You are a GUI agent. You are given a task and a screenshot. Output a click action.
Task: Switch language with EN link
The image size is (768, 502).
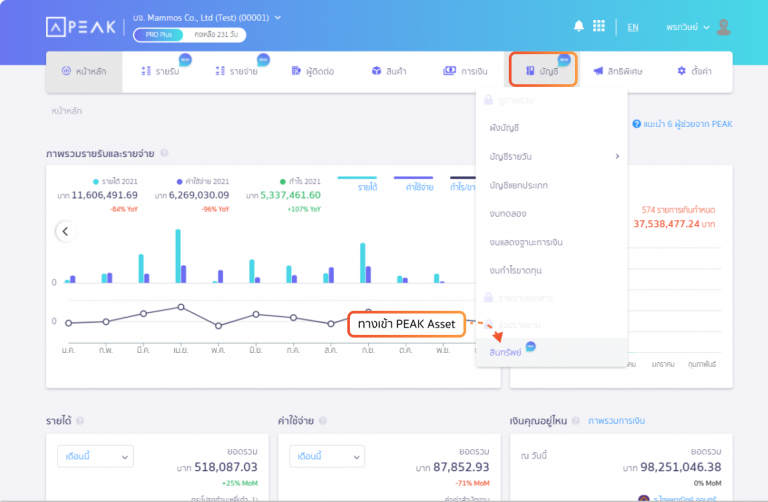(x=633, y=27)
